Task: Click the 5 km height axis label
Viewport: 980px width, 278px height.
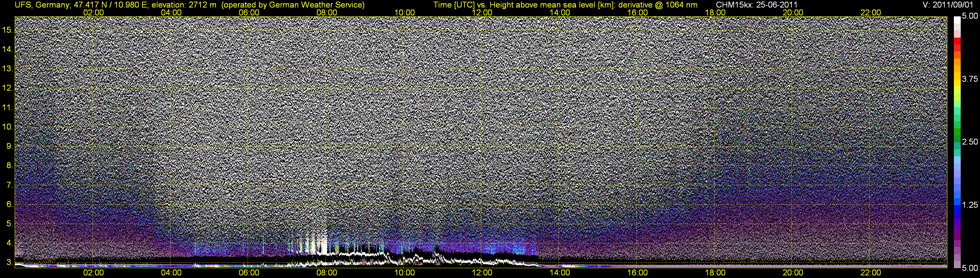Action: click(9, 224)
